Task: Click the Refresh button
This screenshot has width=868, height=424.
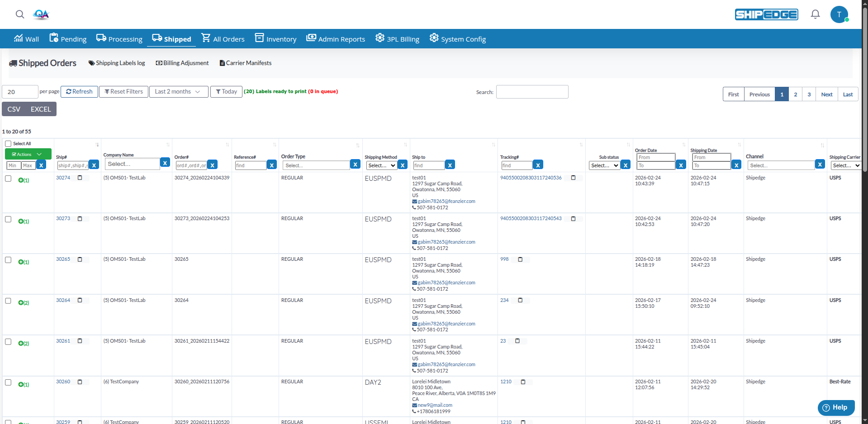Action: coord(79,92)
